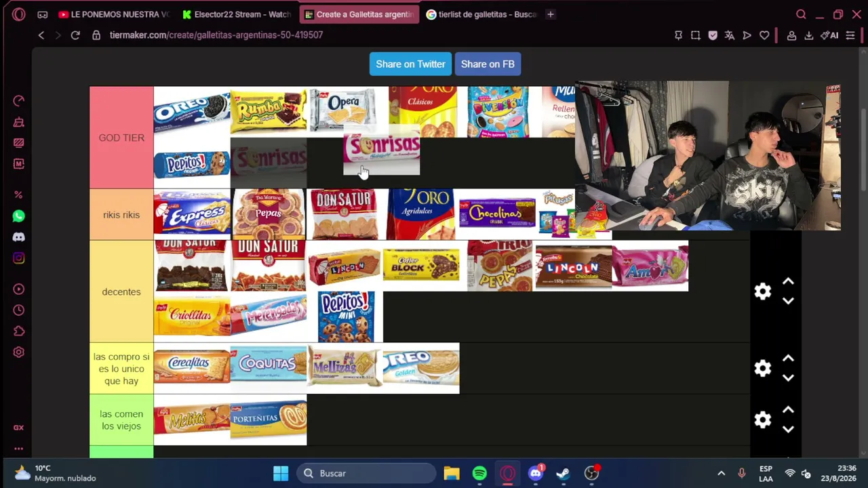Move the decentes tier down
The image size is (868, 488).
[x=788, y=301]
